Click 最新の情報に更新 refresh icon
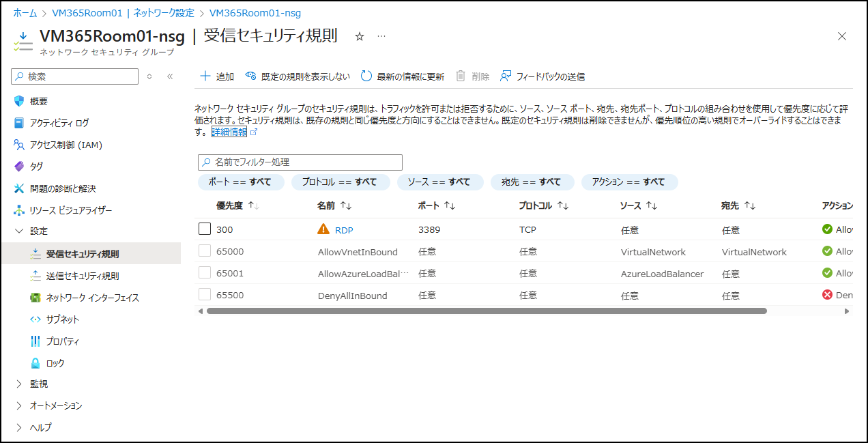Screen dimensions: 868x443 pyautogui.click(x=366, y=76)
